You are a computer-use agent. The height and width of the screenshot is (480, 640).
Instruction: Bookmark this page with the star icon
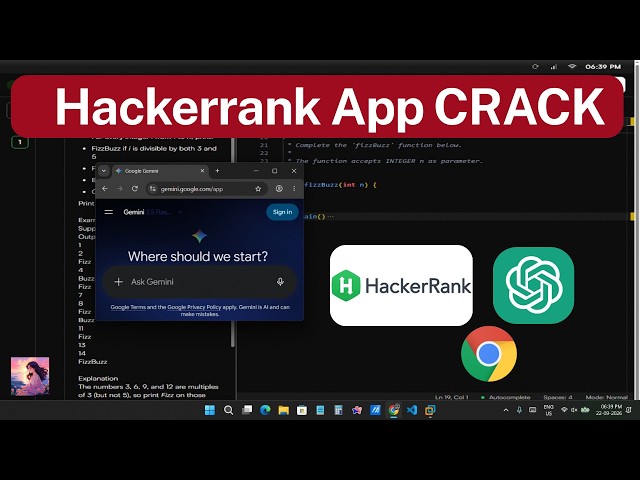tap(258, 189)
